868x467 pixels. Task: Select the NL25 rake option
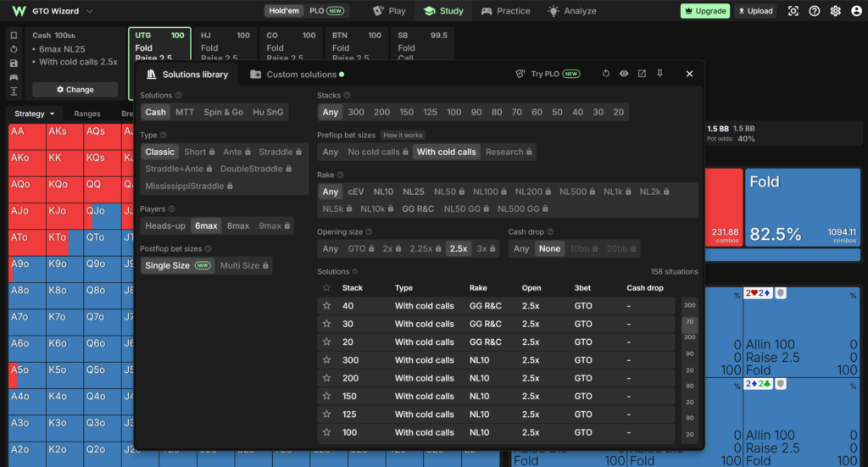(x=414, y=192)
